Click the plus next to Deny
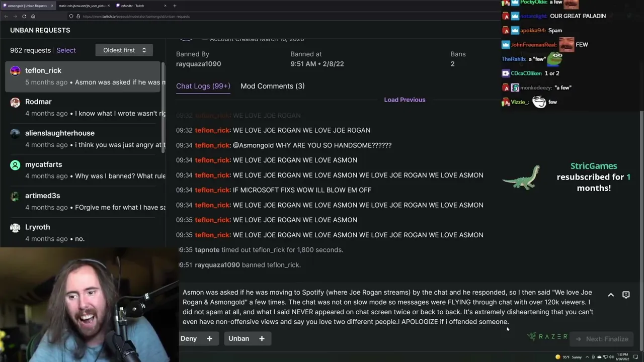Screen dimensions: 644x362 click(209, 339)
